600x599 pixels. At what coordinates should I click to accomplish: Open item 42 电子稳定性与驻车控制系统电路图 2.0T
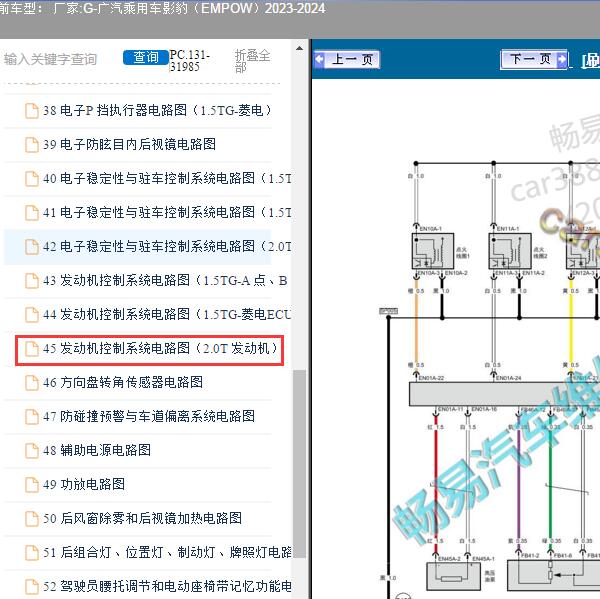click(x=167, y=246)
